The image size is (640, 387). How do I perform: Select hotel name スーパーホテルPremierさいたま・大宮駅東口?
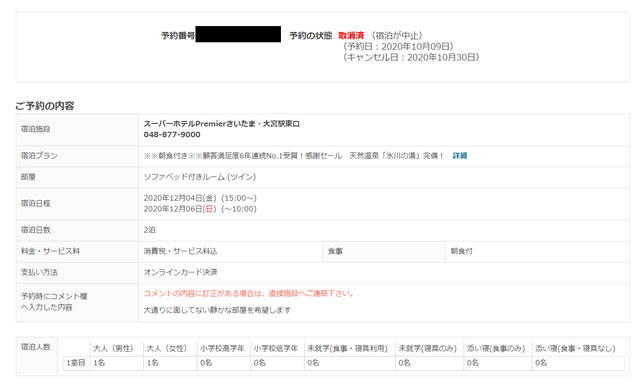[x=222, y=124]
